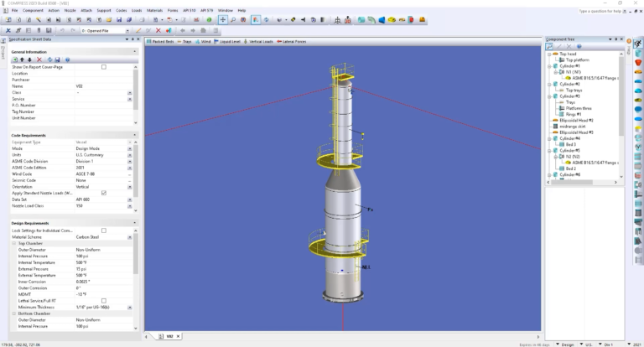The height and width of the screenshot is (347, 644).
Task: Open the API 579 menu
Action: pos(206,10)
